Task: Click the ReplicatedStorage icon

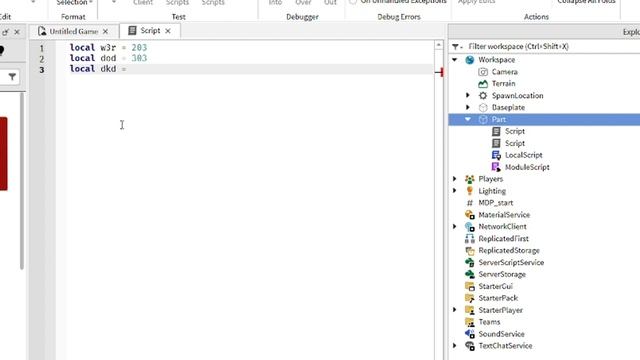Action: coord(470,251)
